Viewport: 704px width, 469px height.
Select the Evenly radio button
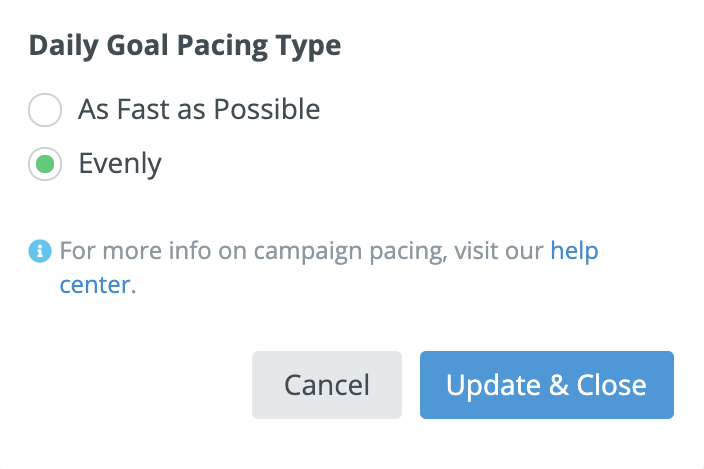pos(45,164)
